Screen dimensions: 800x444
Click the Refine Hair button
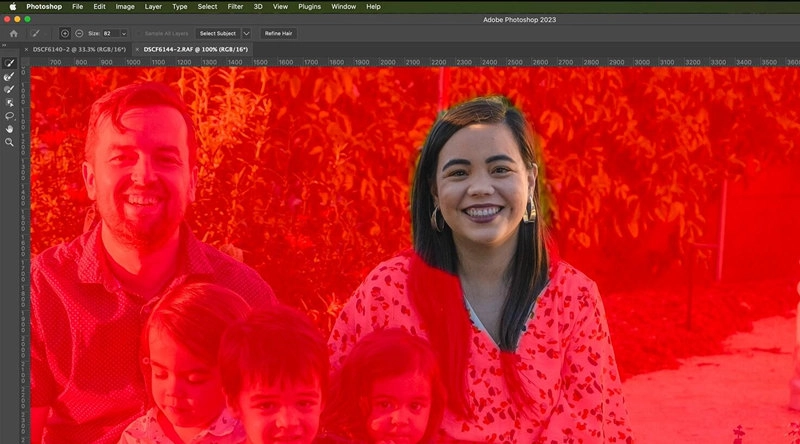point(278,33)
